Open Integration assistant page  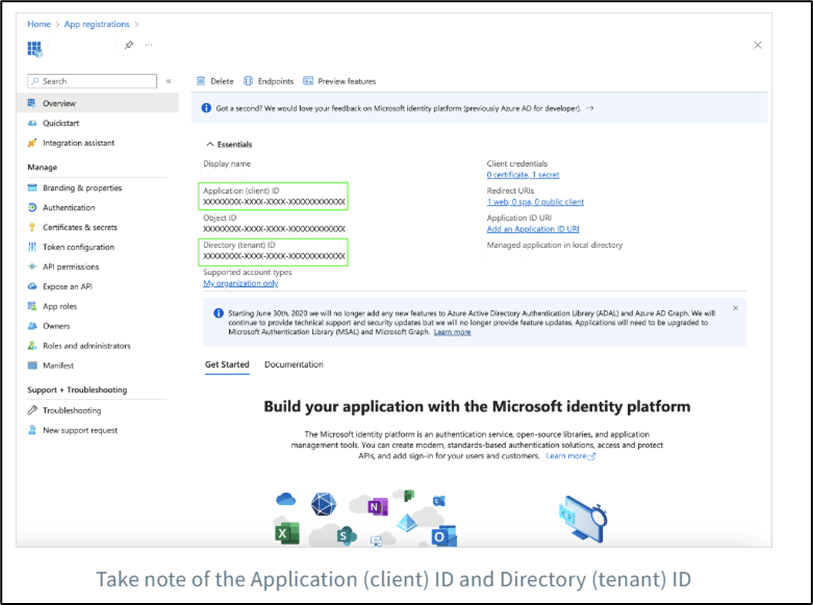pos(78,143)
